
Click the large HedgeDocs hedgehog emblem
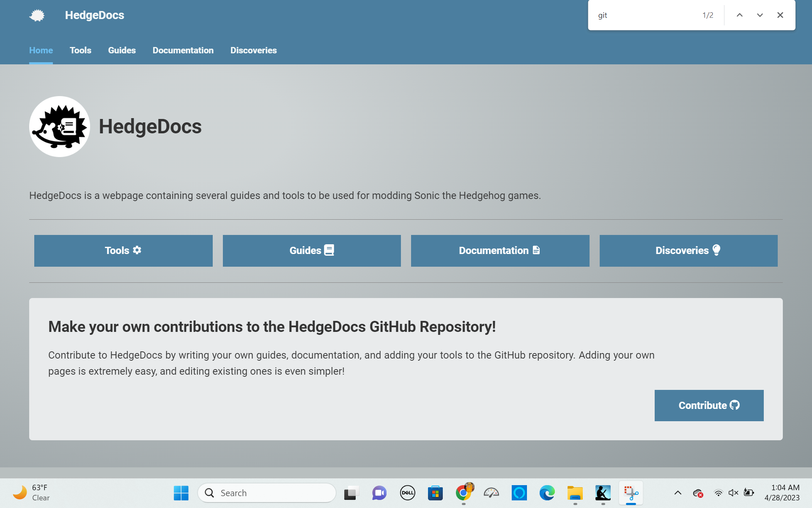pyautogui.click(x=60, y=127)
